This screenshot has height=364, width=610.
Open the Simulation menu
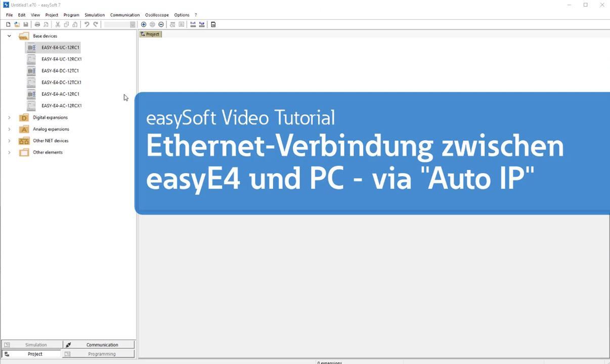click(95, 15)
